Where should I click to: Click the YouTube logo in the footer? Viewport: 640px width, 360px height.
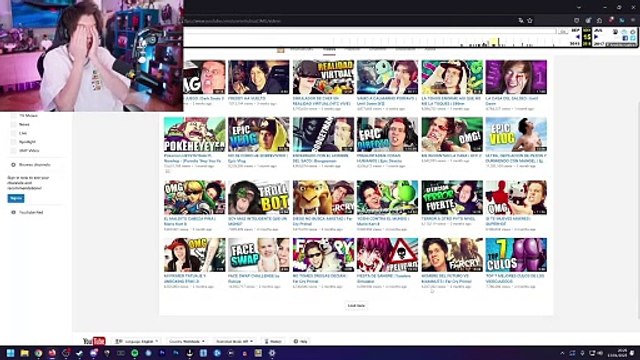click(x=94, y=341)
